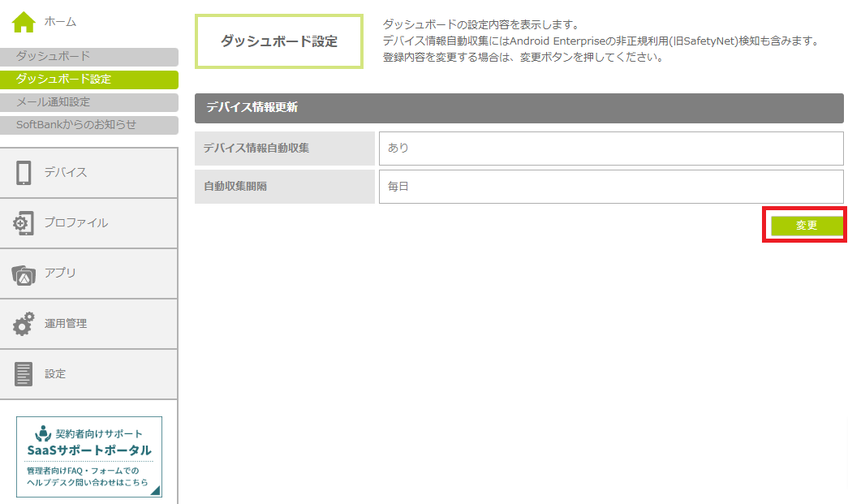Open the ダッシュボード menu item
Image resolution: width=848 pixels, height=504 pixels.
pyautogui.click(x=88, y=57)
